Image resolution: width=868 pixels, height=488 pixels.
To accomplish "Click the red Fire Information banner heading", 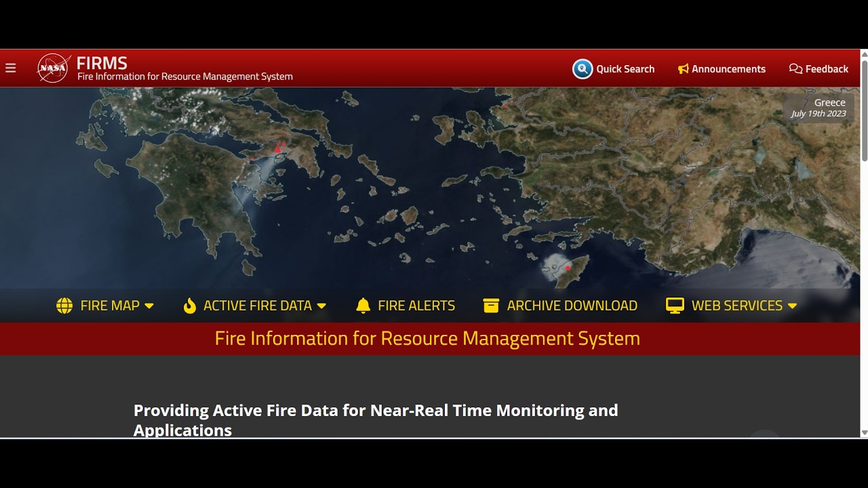I will [x=427, y=338].
